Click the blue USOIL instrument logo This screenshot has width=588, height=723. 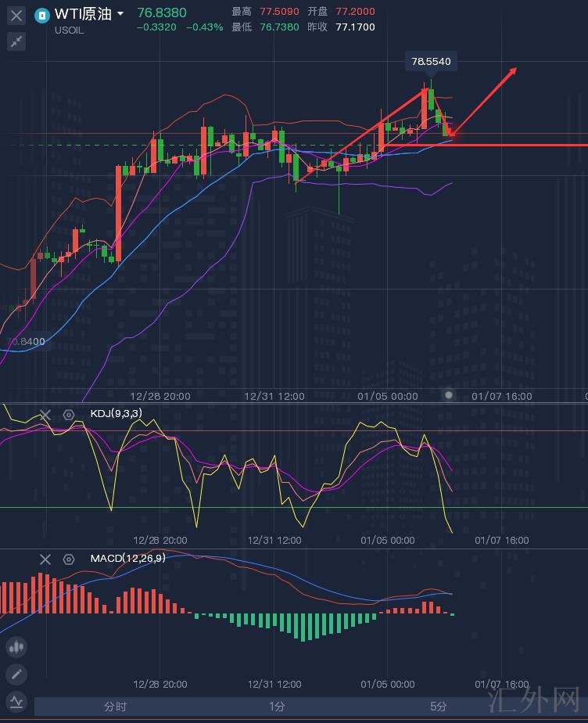pos(41,14)
